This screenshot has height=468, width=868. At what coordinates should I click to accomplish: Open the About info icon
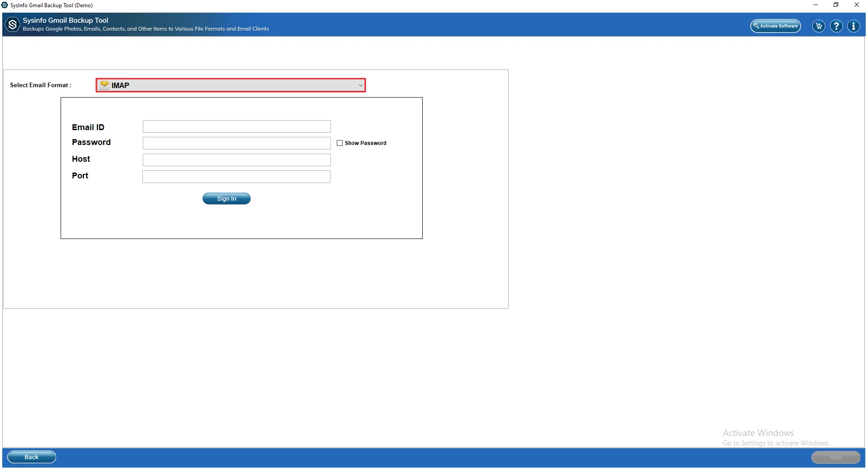(x=854, y=26)
